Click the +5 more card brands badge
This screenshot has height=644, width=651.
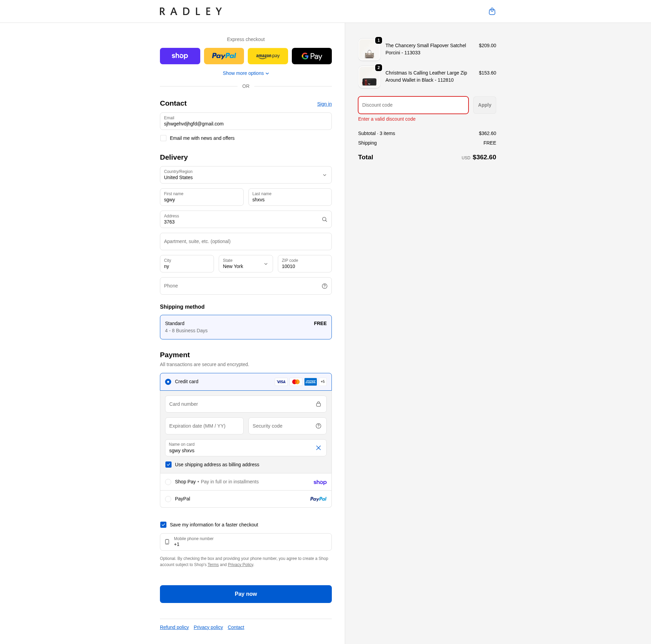click(x=322, y=382)
